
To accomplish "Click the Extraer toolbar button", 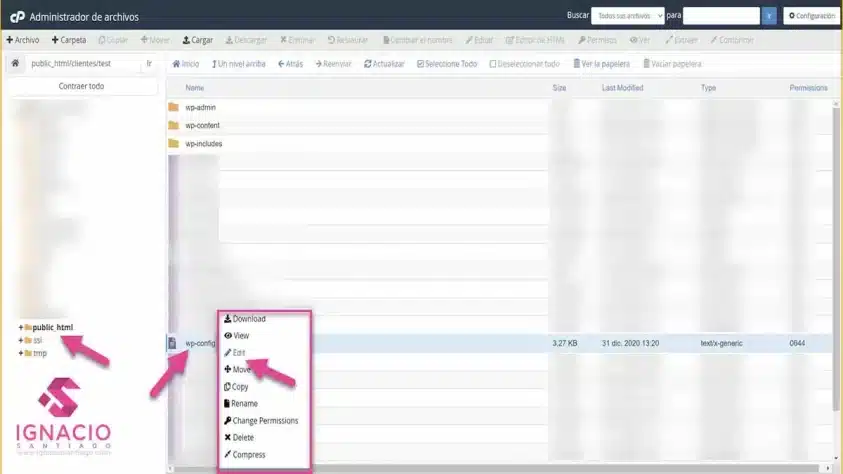I will (681, 40).
